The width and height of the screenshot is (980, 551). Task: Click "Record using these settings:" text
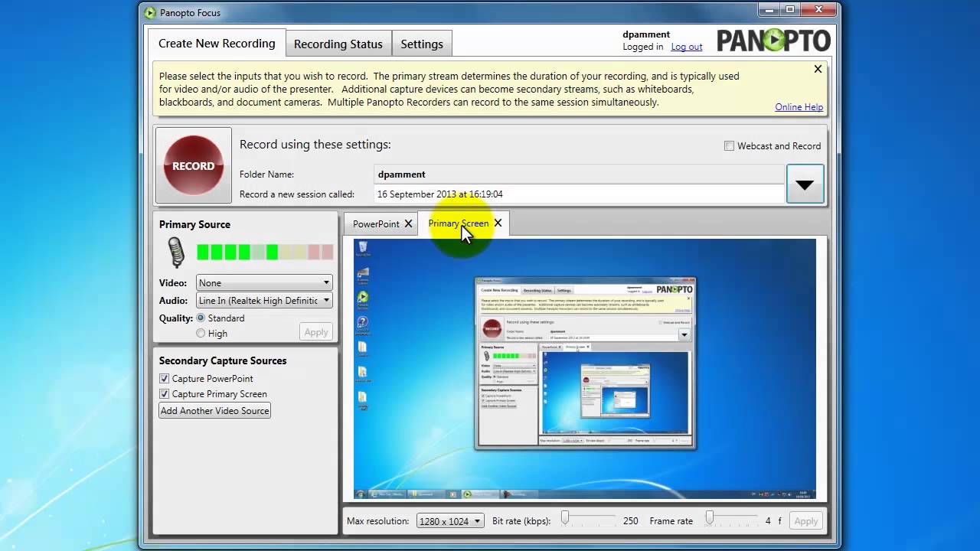(x=315, y=144)
